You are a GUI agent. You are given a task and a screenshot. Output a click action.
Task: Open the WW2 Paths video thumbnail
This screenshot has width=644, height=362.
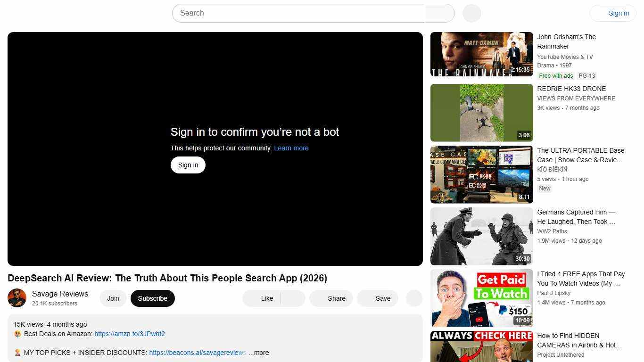click(x=481, y=236)
